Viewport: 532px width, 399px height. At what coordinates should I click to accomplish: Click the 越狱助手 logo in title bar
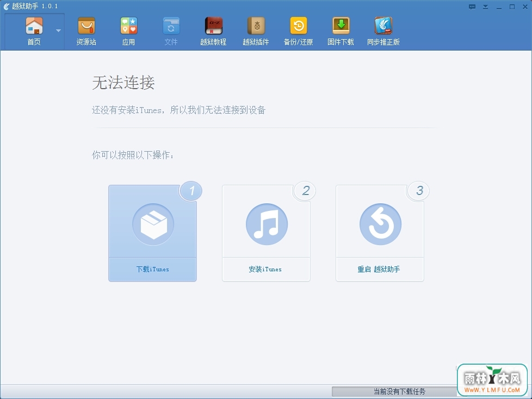(6, 6)
